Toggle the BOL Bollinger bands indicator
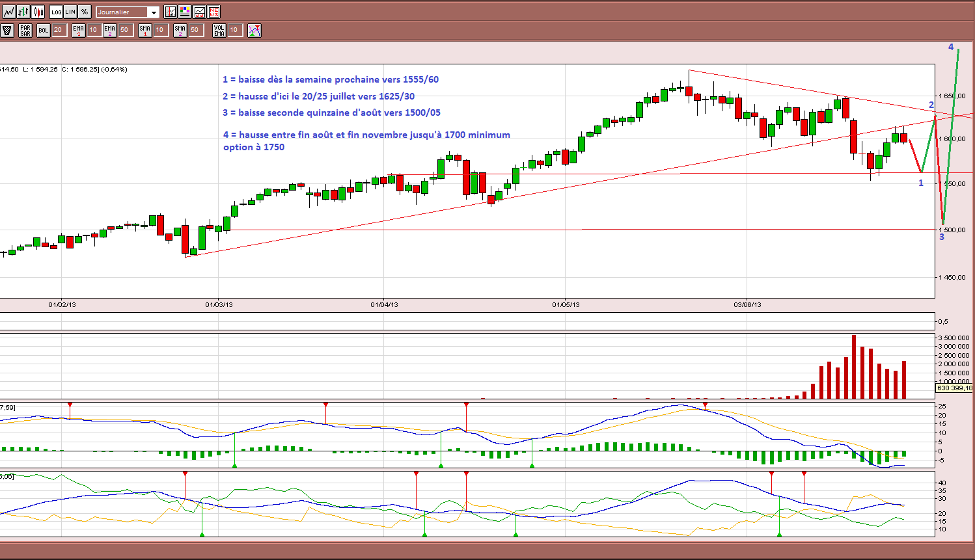The image size is (975, 560). [x=43, y=30]
